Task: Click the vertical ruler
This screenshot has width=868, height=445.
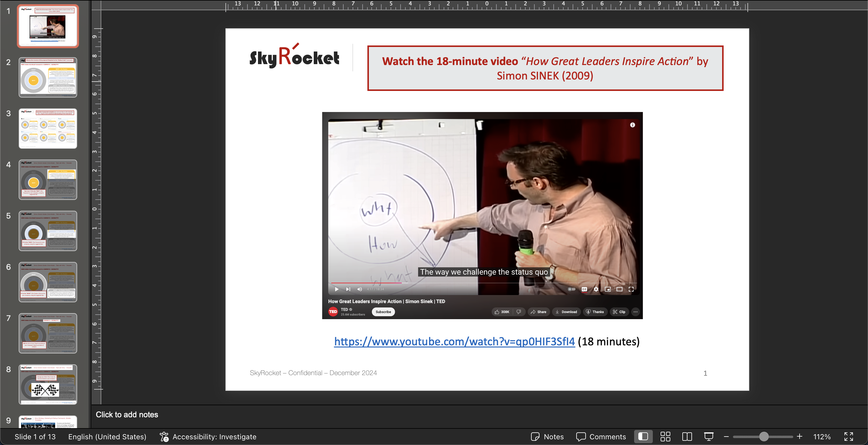Action: coord(96,209)
